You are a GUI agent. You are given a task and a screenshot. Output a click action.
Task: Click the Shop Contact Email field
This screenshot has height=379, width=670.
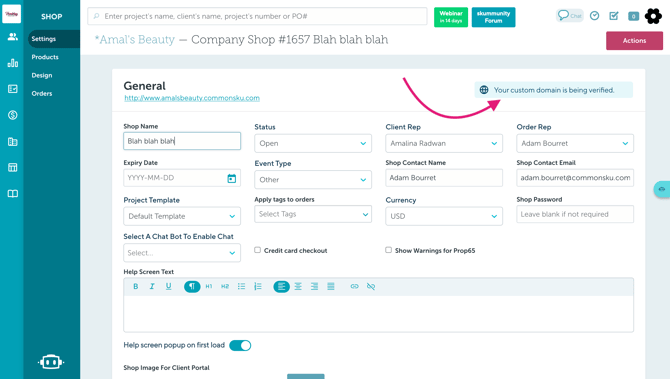575,178
